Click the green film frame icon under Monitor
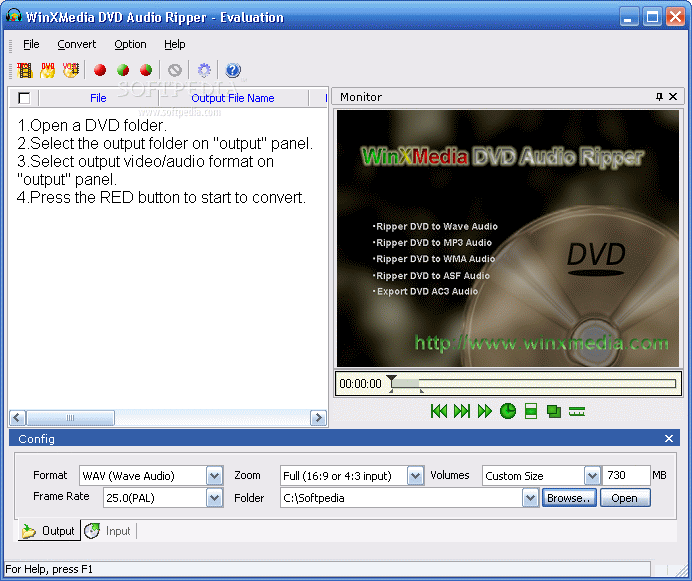The height and width of the screenshot is (581, 692). coord(531,411)
